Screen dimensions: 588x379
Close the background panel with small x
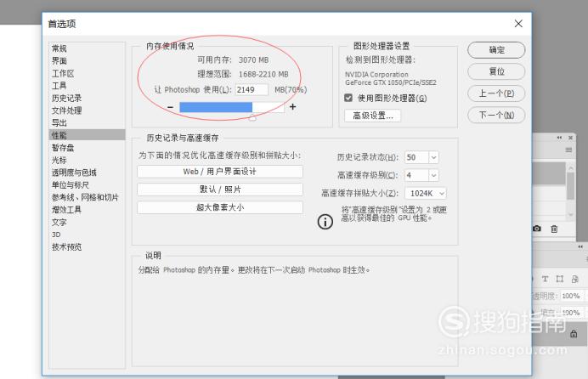(x=570, y=138)
